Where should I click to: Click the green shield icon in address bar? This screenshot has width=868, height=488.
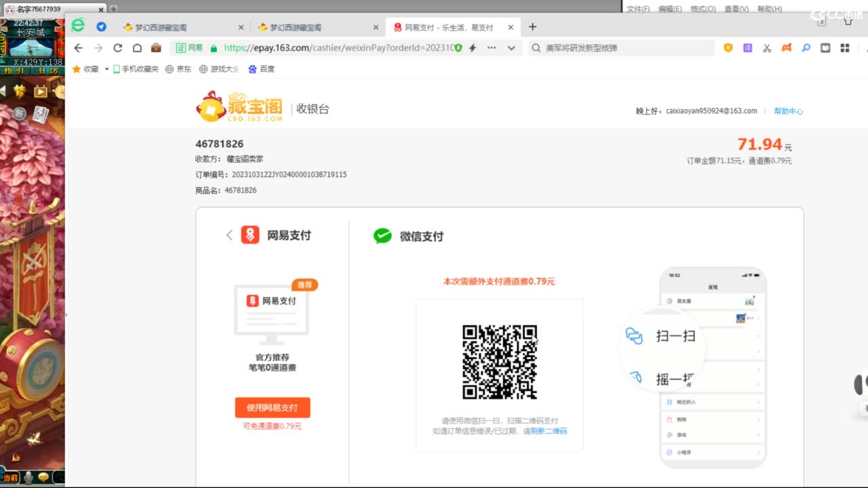[x=458, y=48]
